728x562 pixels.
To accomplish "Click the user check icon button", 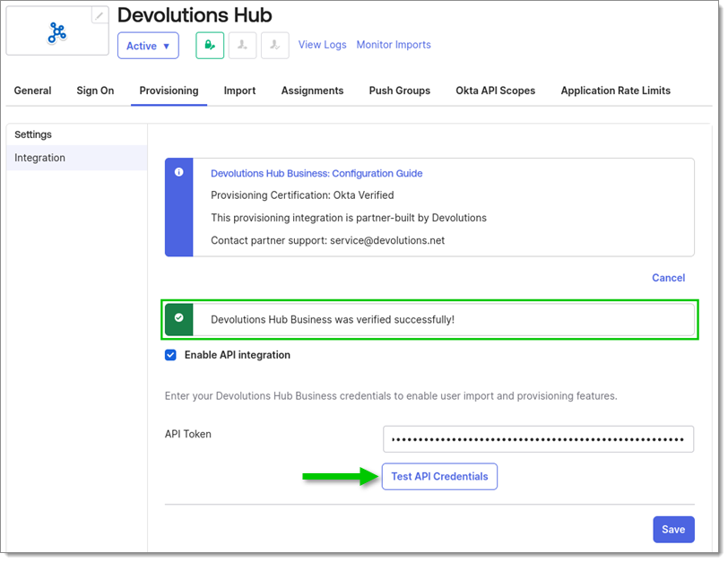I will coord(275,46).
